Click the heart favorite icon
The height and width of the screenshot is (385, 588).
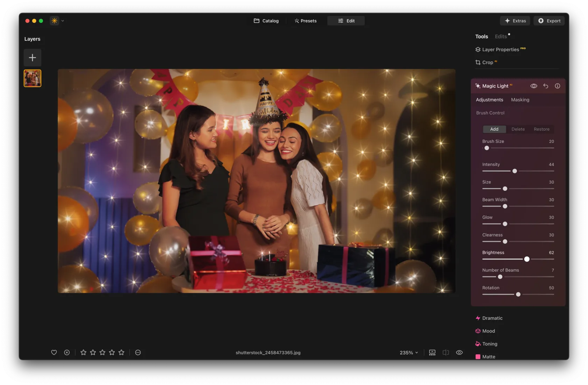(54, 352)
